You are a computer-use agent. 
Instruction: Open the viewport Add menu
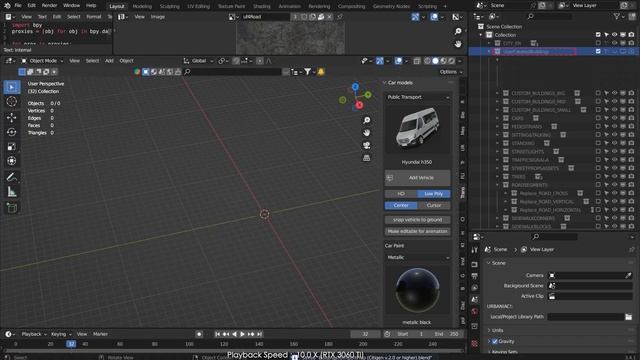(109, 61)
